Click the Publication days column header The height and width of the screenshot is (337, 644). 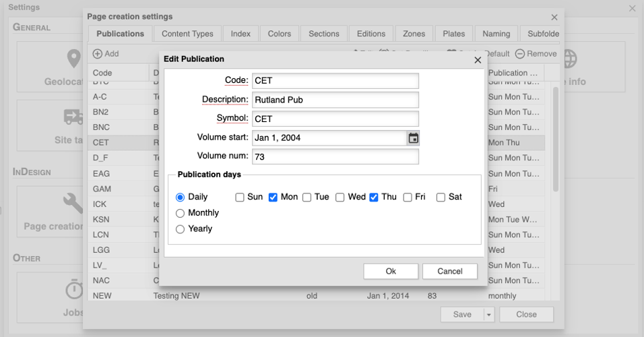(515, 73)
